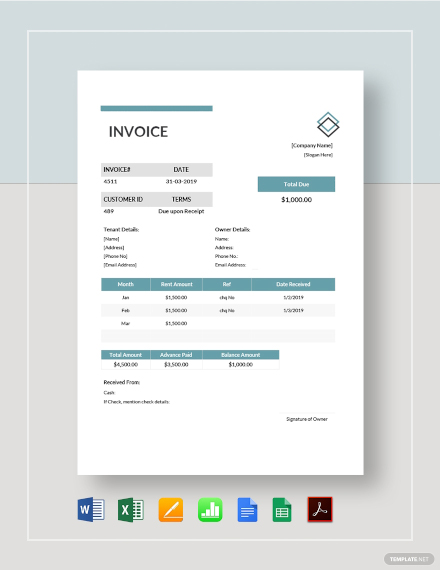Choose the Apple Pages format icon
Screen dimensions: 440x570
tap(171, 510)
